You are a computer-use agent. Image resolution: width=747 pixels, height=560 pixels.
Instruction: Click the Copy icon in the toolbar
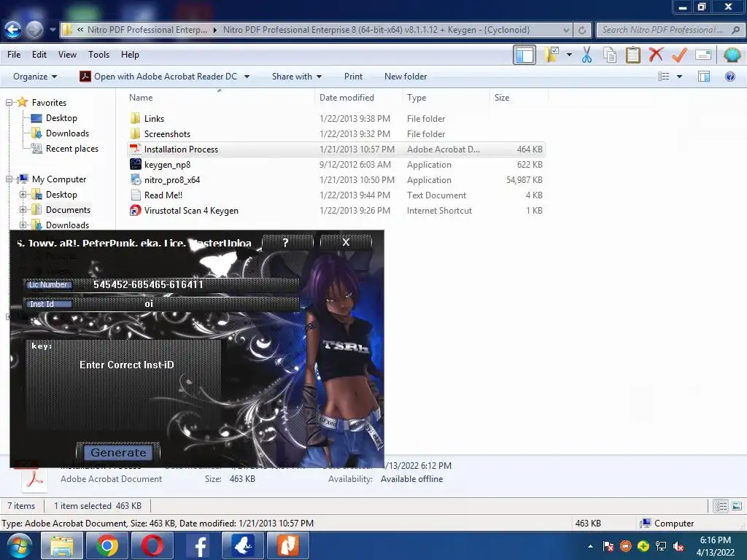[610, 55]
